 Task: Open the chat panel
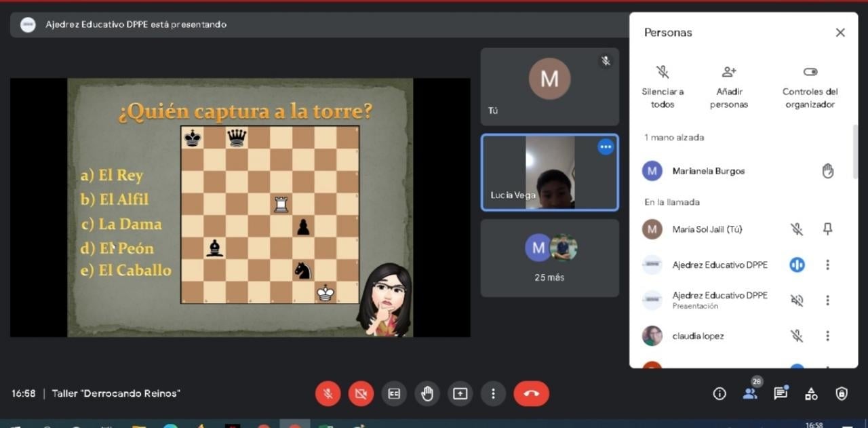(x=781, y=393)
